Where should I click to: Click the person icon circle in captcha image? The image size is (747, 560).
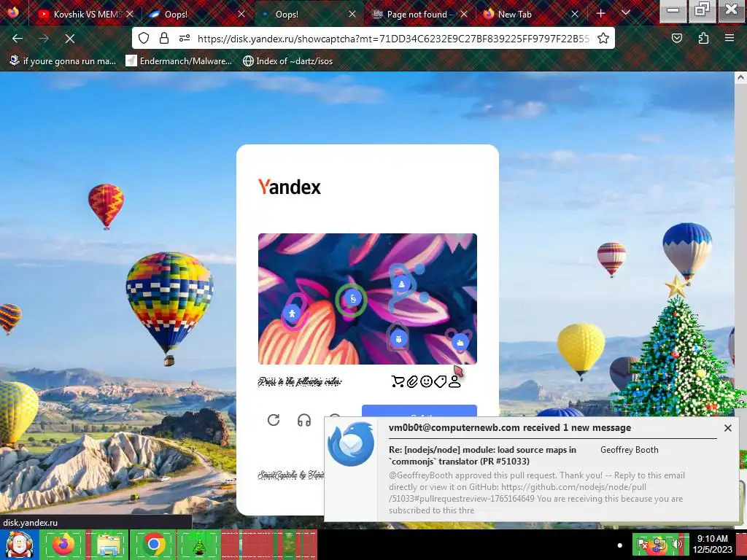coord(292,314)
